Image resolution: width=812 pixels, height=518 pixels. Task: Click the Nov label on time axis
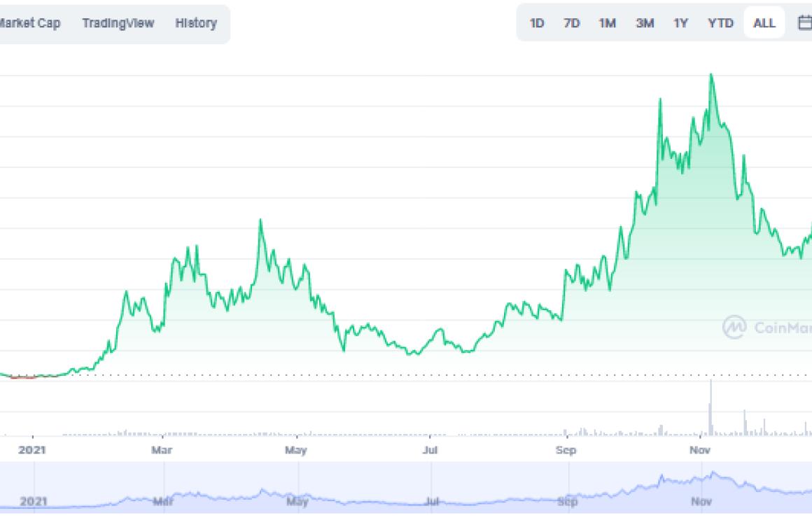click(700, 450)
